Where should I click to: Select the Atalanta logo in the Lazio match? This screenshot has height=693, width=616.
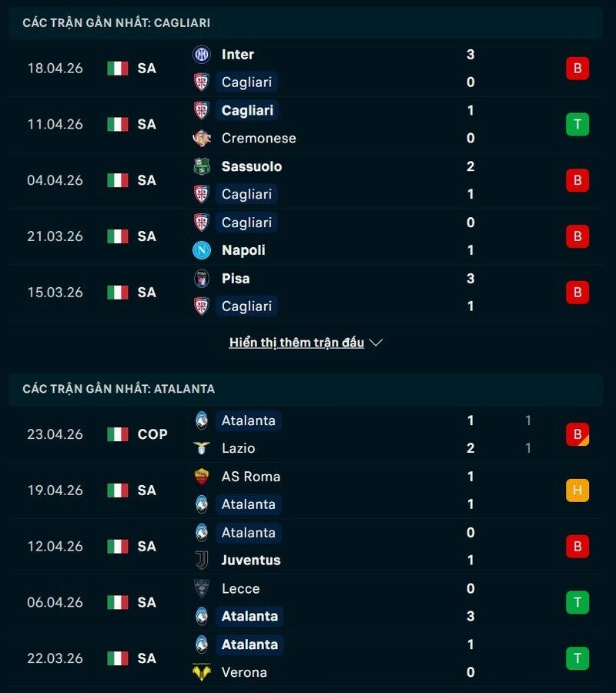pos(203,421)
